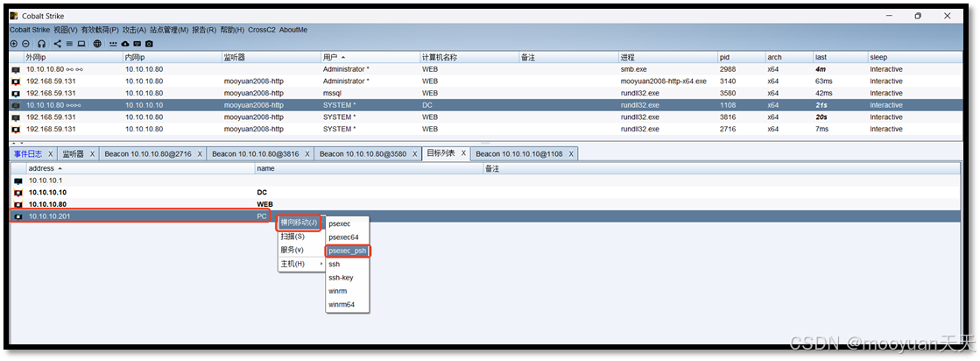Select 扫描(S) in context menu
The width and height of the screenshot is (980, 361).
pyautogui.click(x=301, y=237)
